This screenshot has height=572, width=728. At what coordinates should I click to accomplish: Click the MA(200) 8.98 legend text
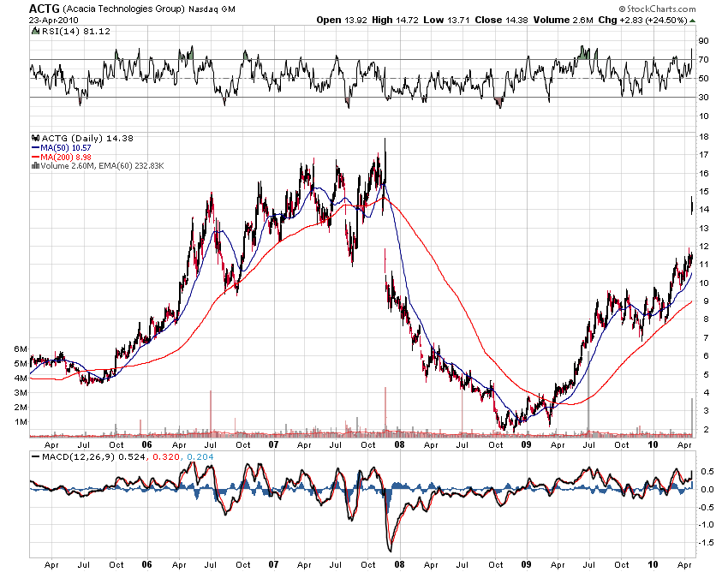(66, 157)
